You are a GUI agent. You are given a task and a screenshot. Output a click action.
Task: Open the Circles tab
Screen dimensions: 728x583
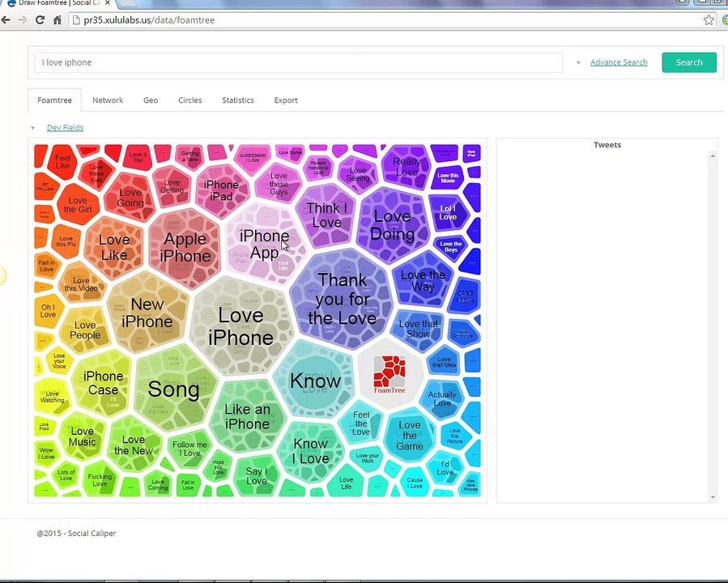coord(189,100)
